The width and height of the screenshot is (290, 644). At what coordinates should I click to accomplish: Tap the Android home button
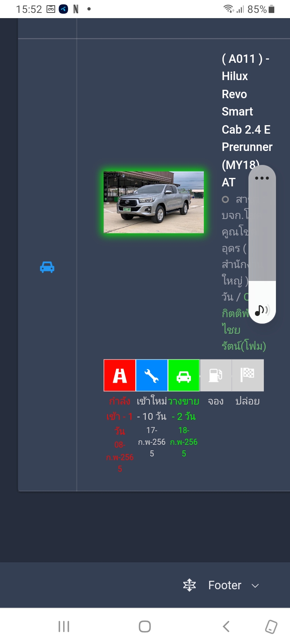pos(145,626)
